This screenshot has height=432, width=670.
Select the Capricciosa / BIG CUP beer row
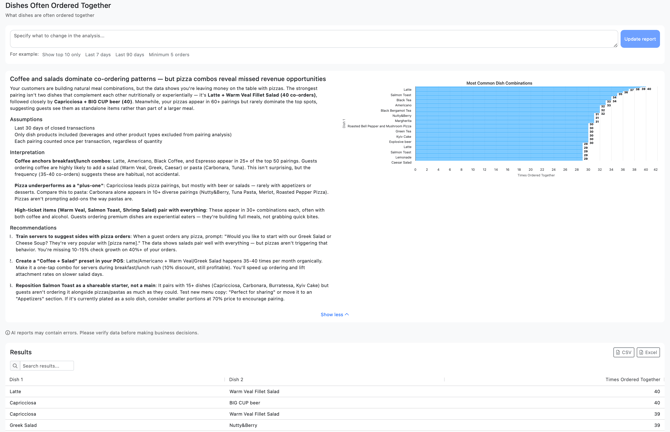coord(334,403)
